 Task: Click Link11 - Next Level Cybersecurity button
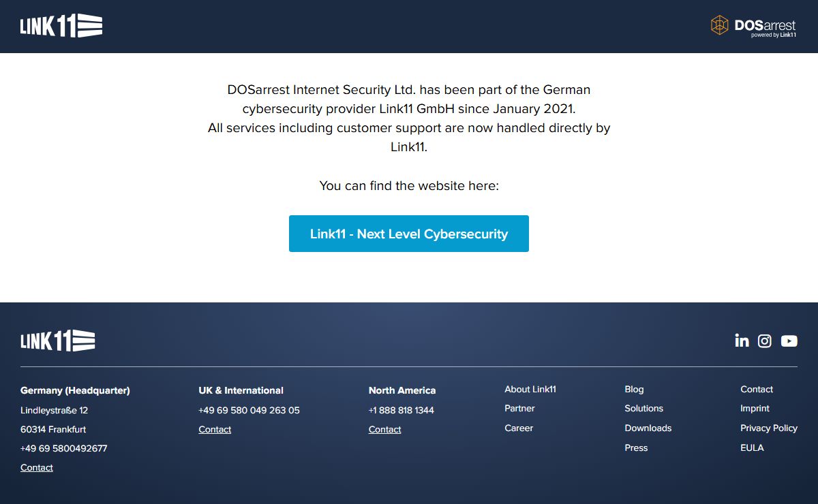409,234
